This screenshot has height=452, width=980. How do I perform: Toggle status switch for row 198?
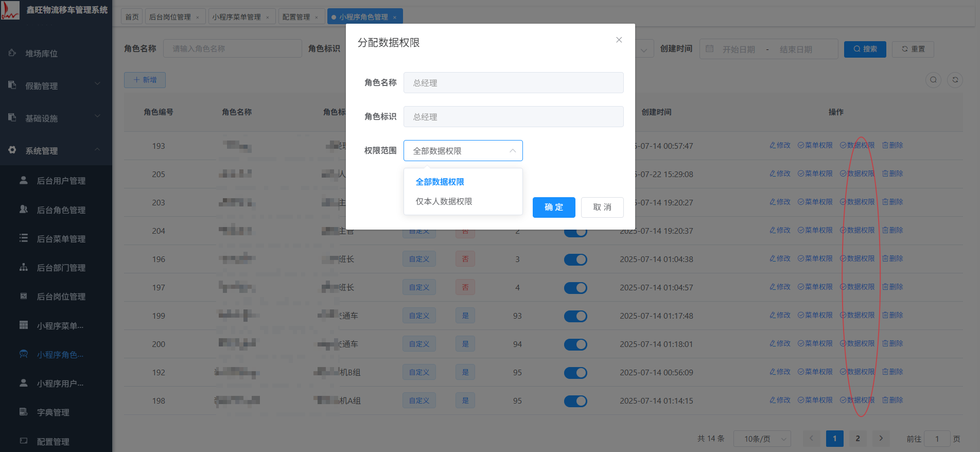(x=575, y=401)
